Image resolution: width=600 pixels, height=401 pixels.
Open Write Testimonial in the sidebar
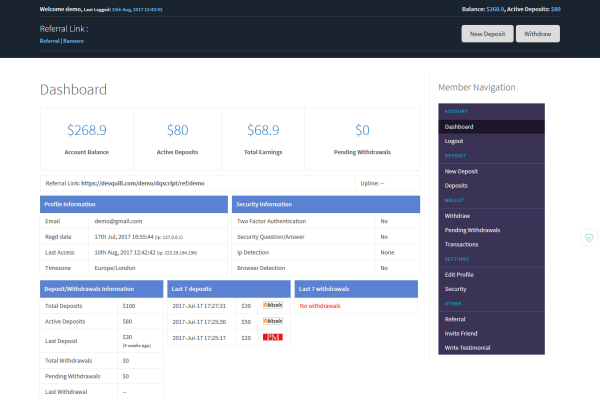(467, 347)
